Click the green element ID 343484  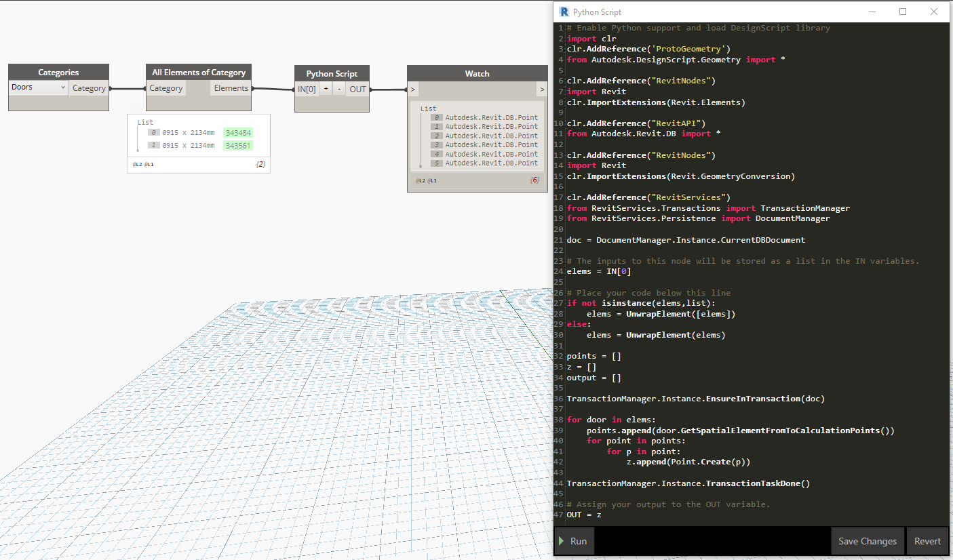pos(237,133)
